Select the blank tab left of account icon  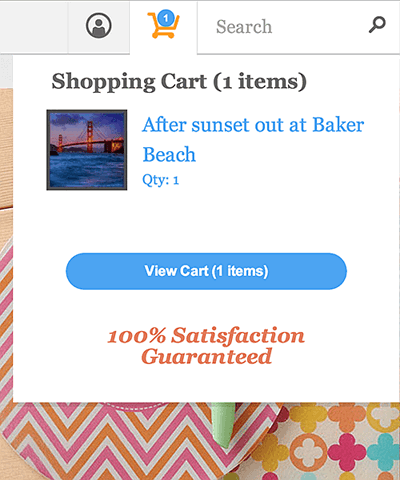point(34,27)
